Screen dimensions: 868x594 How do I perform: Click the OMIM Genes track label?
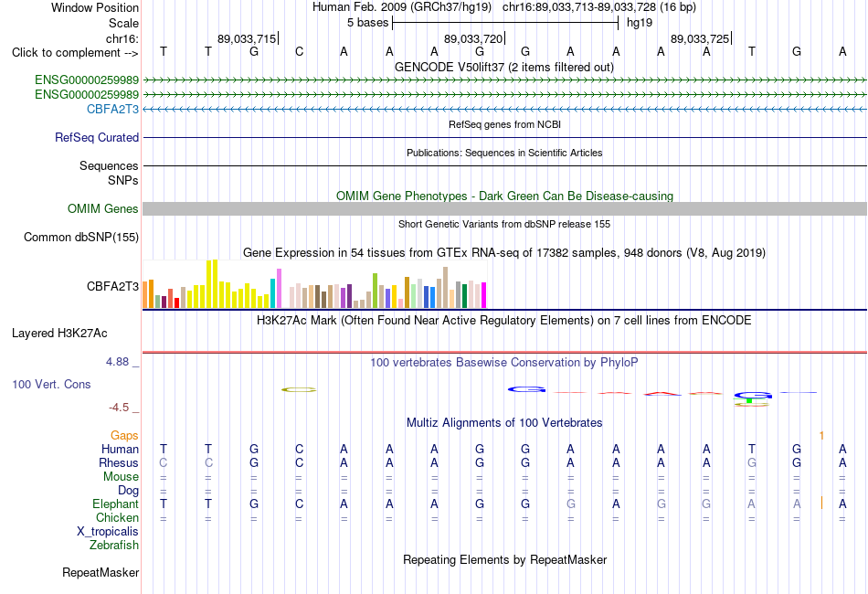click(102, 208)
